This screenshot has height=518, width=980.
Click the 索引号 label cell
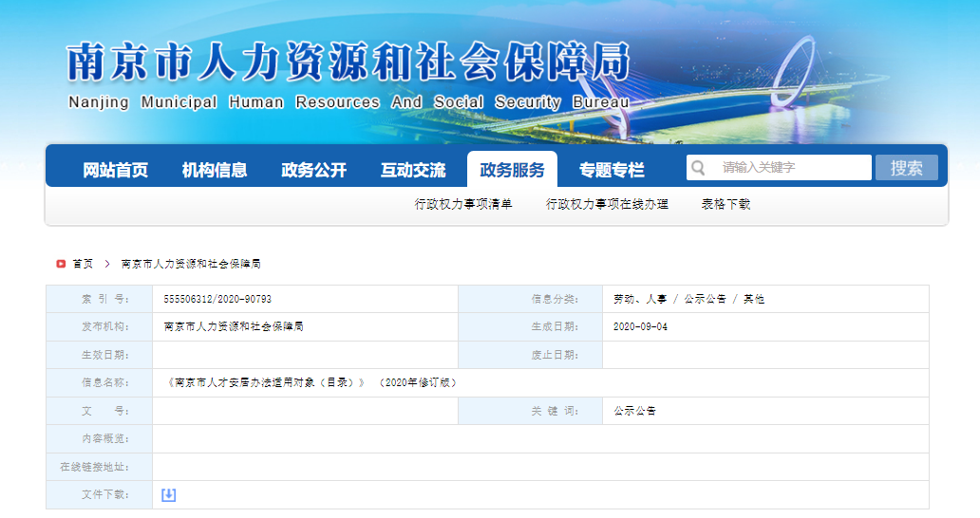[100, 299]
